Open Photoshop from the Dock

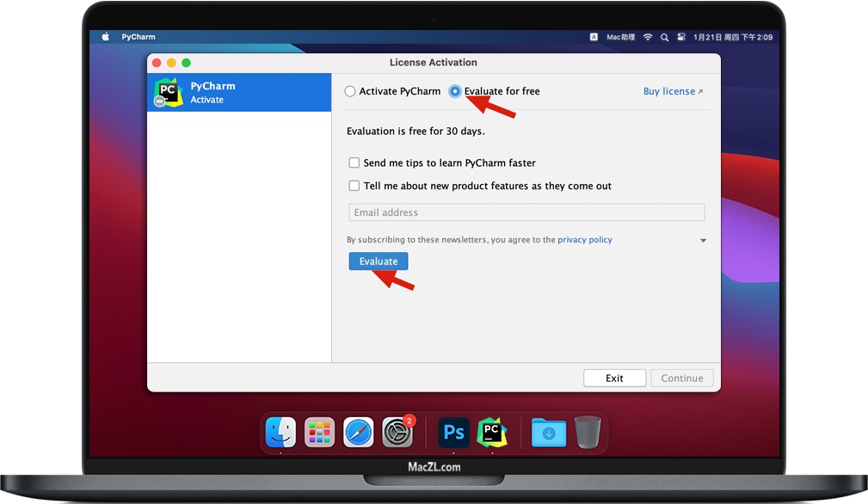coord(454,432)
